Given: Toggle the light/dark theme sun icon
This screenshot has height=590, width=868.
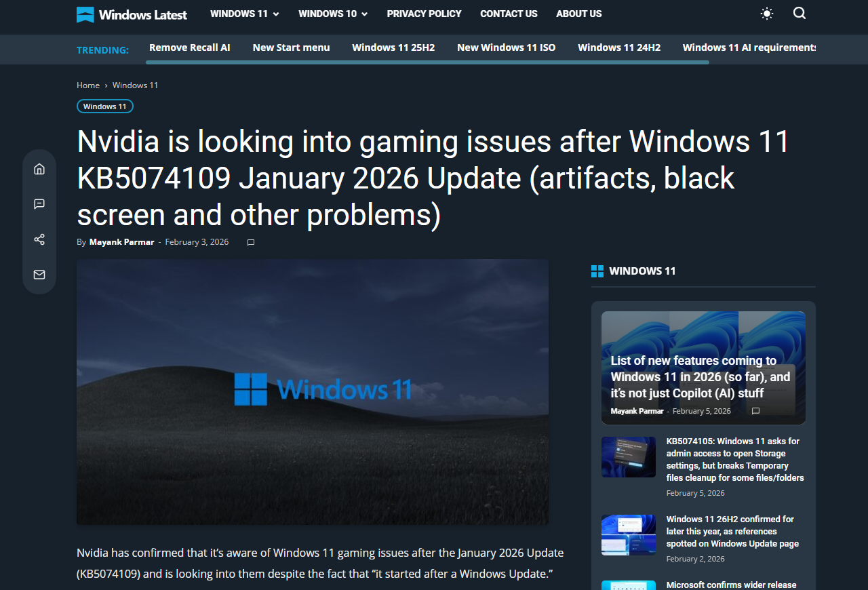Looking at the screenshot, I should click(767, 14).
